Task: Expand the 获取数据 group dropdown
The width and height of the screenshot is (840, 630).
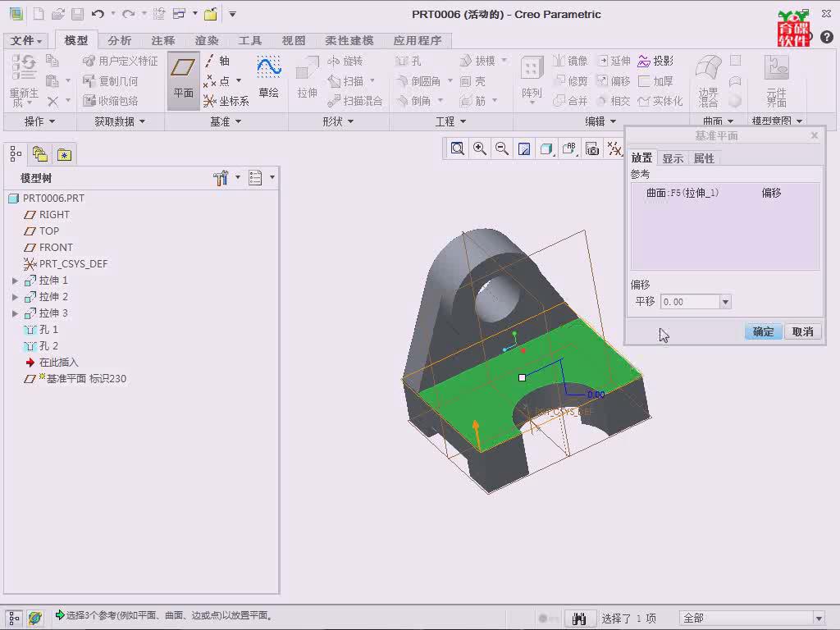Action: [x=120, y=121]
